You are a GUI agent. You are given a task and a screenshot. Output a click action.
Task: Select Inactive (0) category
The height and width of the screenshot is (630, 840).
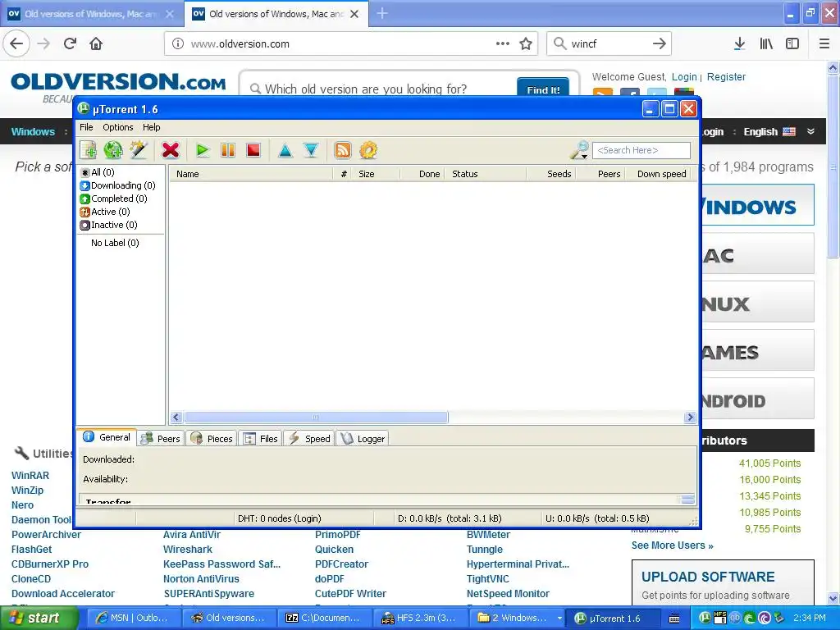[x=109, y=225]
